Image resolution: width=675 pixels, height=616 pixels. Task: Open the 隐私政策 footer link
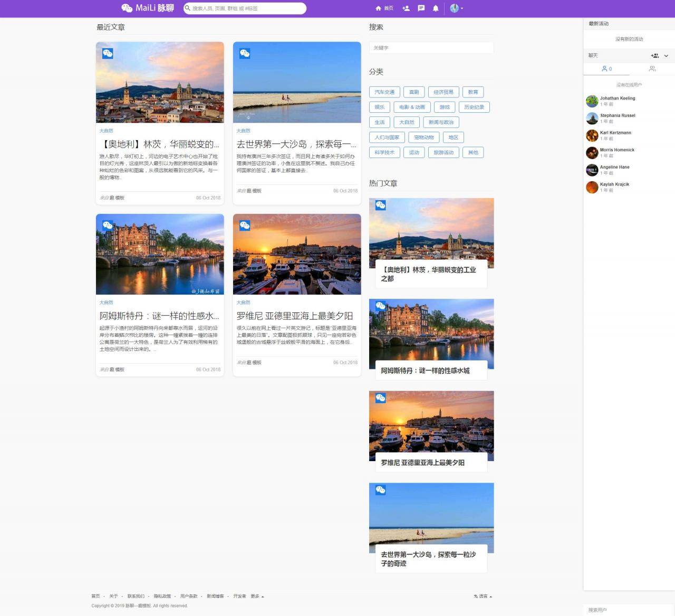click(x=162, y=597)
